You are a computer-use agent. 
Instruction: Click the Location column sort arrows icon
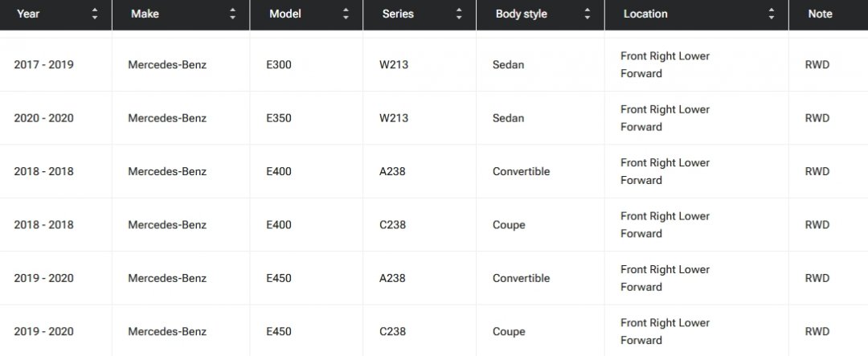[772, 14]
